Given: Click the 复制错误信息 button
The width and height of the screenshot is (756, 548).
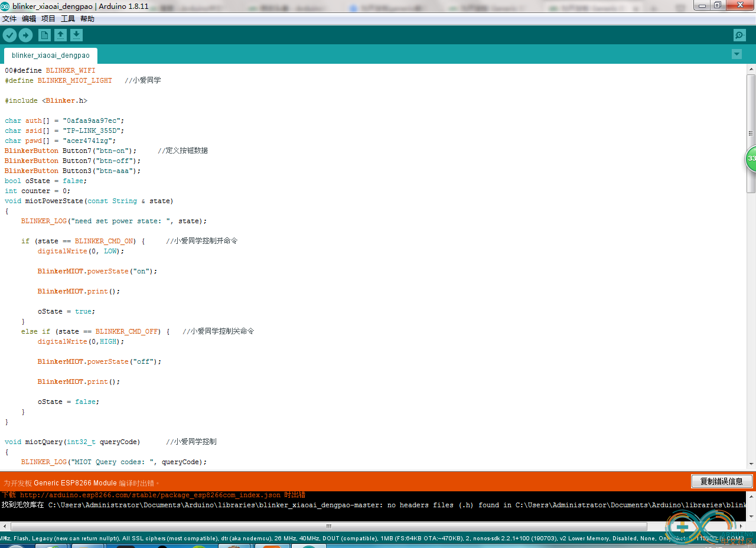Looking at the screenshot, I should (x=721, y=481).
